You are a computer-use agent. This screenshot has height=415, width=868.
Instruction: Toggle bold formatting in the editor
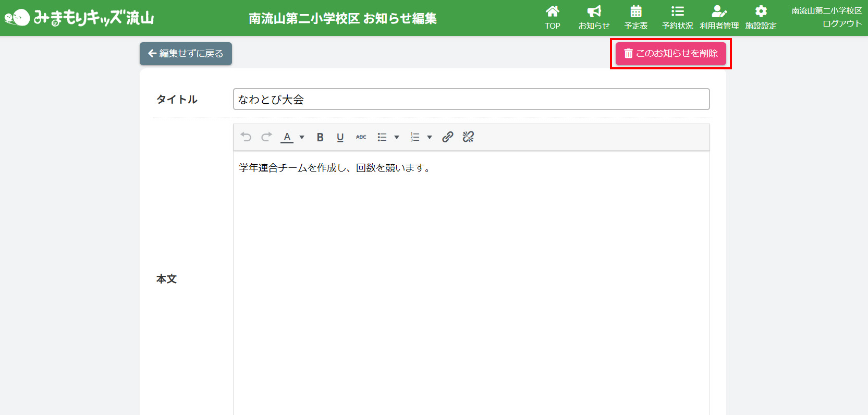pyautogui.click(x=320, y=137)
